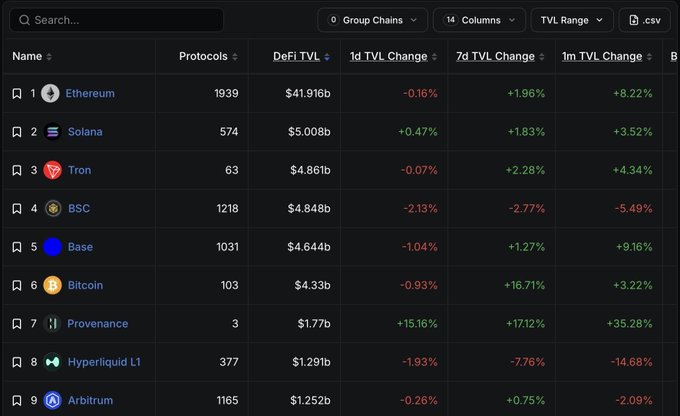Open the Base chain page
The image size is (680, 416).
80,247
